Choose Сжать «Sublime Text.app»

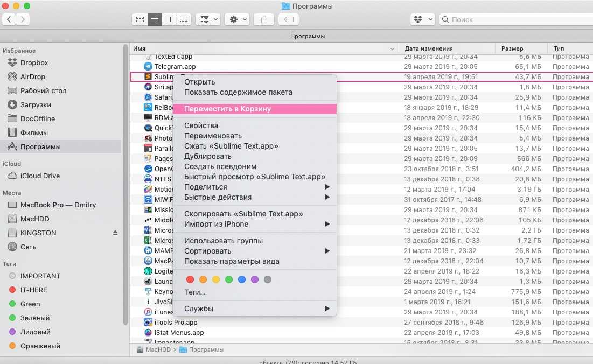click(255, 146)
